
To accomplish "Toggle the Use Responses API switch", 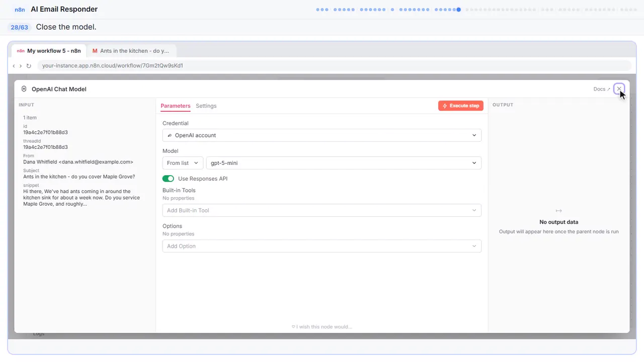I will (168, 178).
